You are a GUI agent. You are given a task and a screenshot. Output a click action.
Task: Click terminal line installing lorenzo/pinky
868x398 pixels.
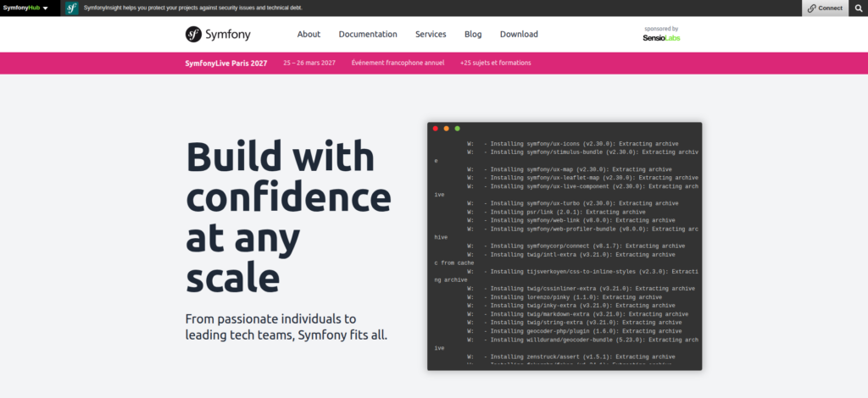pos(565,297)
